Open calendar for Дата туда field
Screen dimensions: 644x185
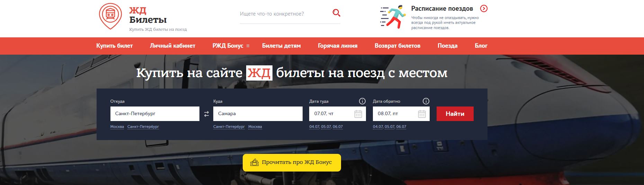[x=358, y=114]
